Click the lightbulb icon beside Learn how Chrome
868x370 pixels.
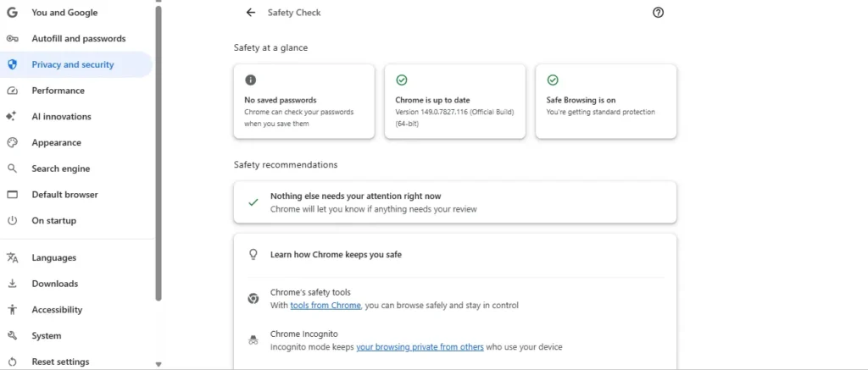pos(253,254)
